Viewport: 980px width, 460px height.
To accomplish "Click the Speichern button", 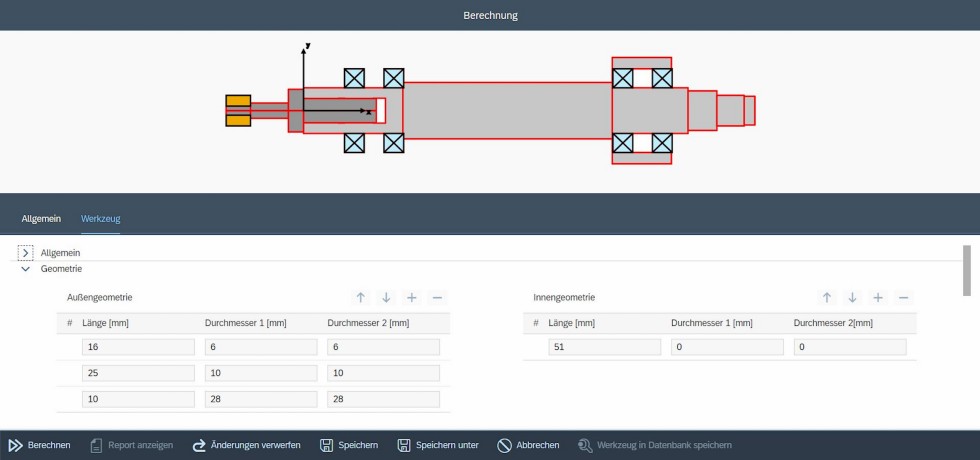I will click(348, 445).
